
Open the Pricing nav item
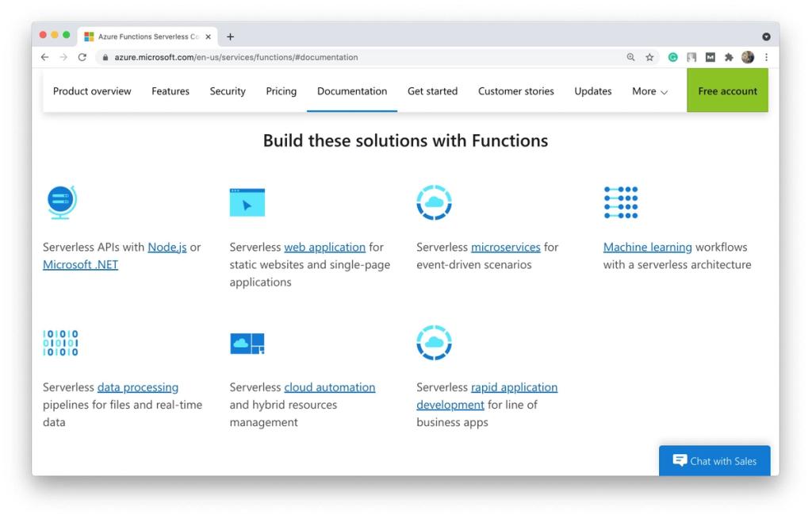(282, 91)
